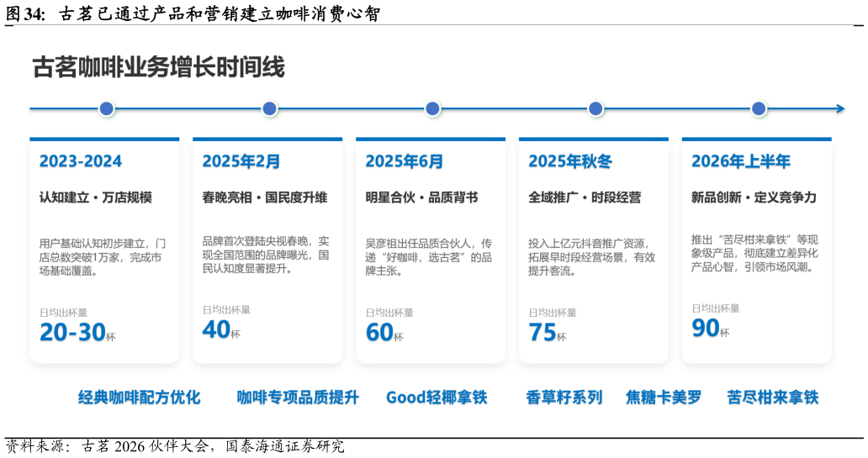Screen dimensions: 868x458
Task: Click the description mentioning 吴彦祖
Action: tap(428, 257)
